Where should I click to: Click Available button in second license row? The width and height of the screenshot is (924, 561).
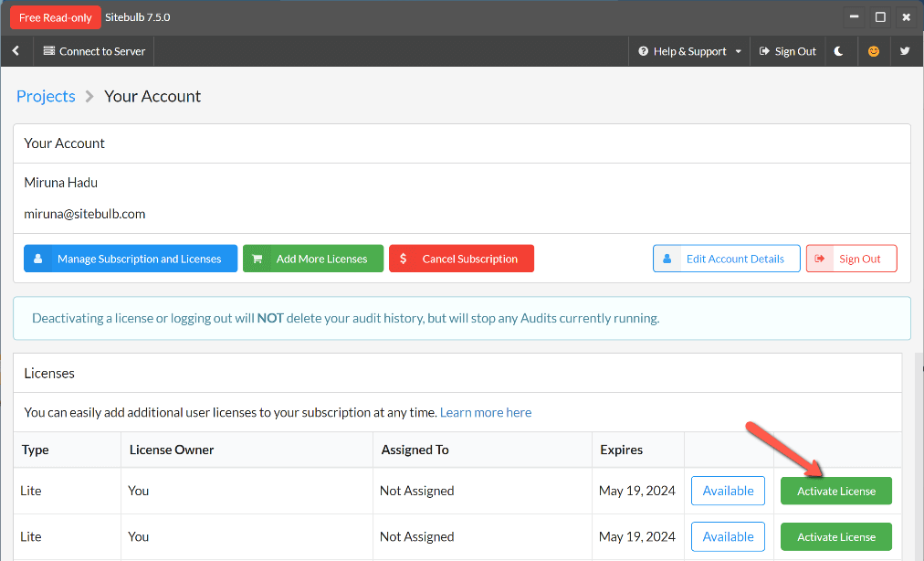[728, 537]
